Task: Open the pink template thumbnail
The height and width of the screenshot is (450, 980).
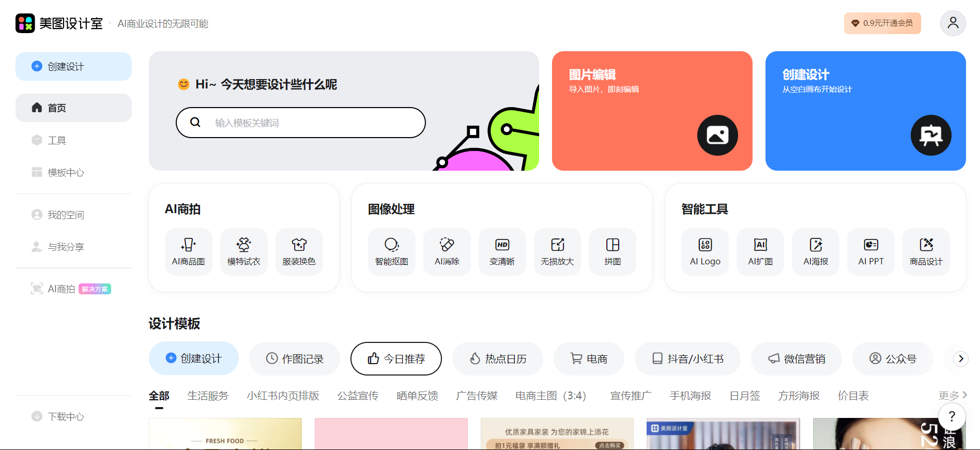Action: point(391,434)
